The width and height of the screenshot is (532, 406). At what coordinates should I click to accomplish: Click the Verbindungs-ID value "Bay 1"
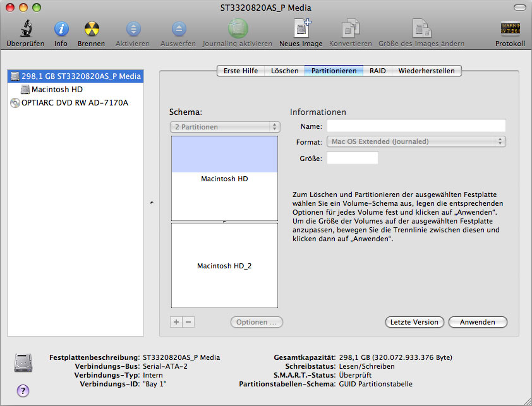pyautogui.click(x=155, y=384)
